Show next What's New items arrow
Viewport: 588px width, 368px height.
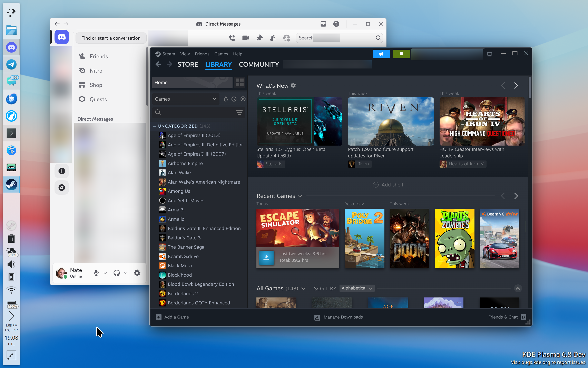point(516,86)
